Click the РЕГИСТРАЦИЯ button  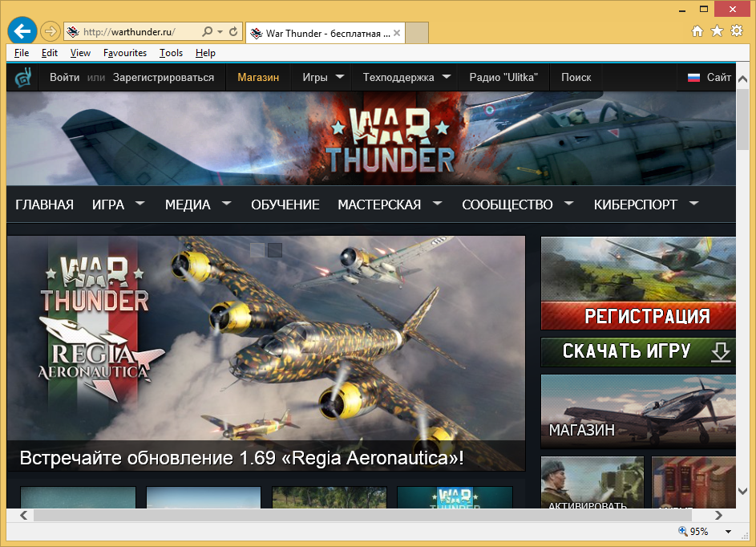click(x=638, y=316)
